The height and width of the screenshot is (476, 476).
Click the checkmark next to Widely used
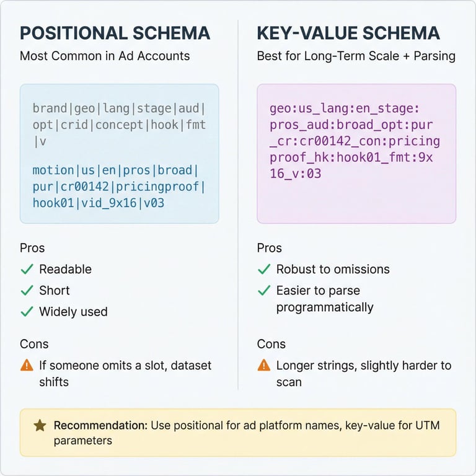pos(27,312)
